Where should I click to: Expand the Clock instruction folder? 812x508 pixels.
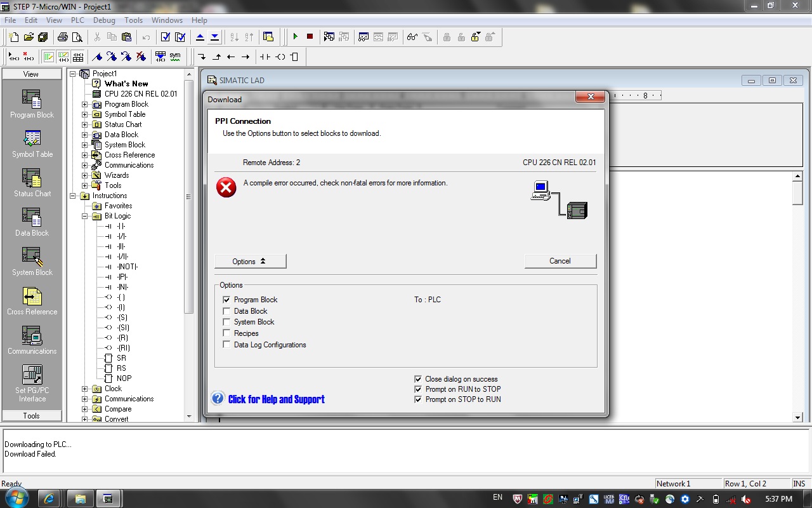point(85,389)
